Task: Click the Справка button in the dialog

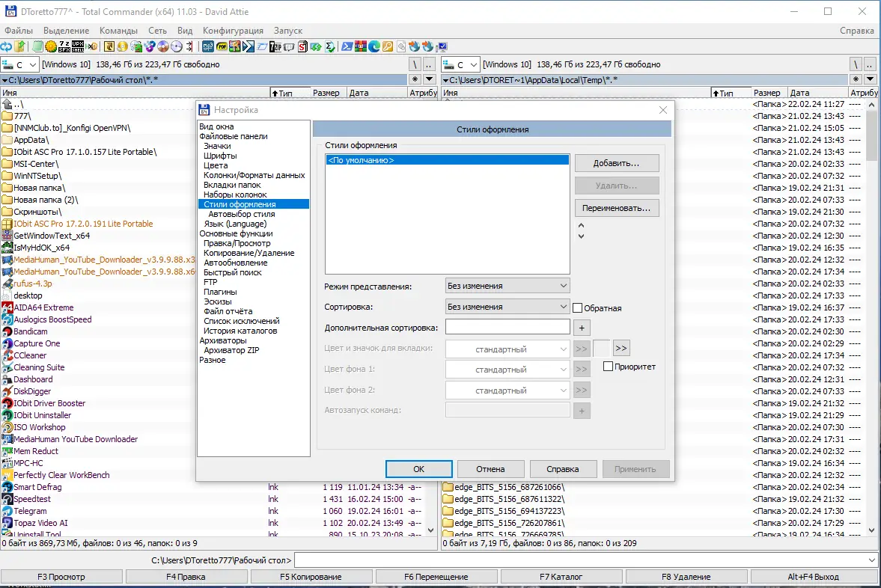Action: 562,469
